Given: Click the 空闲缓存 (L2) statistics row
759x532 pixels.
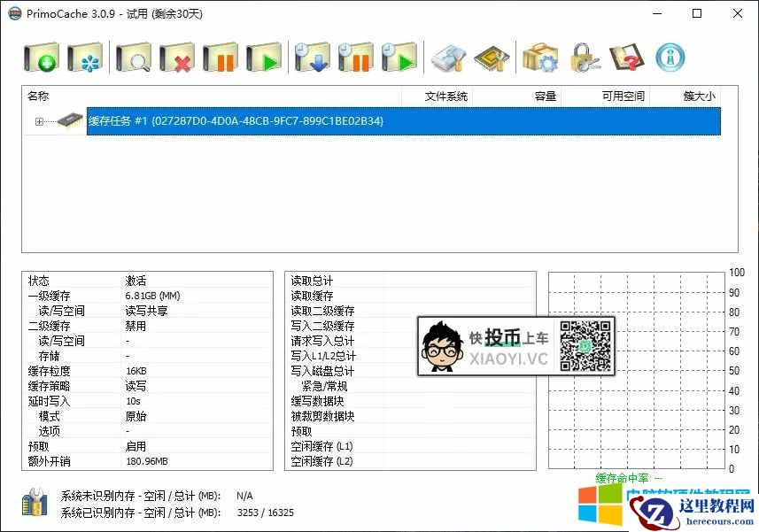Looking at the screenshot, I should pos(410,461).
